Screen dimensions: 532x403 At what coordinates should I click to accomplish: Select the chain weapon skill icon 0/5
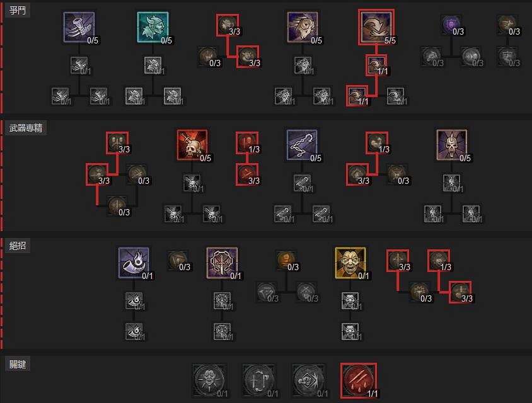coord(302,145)
